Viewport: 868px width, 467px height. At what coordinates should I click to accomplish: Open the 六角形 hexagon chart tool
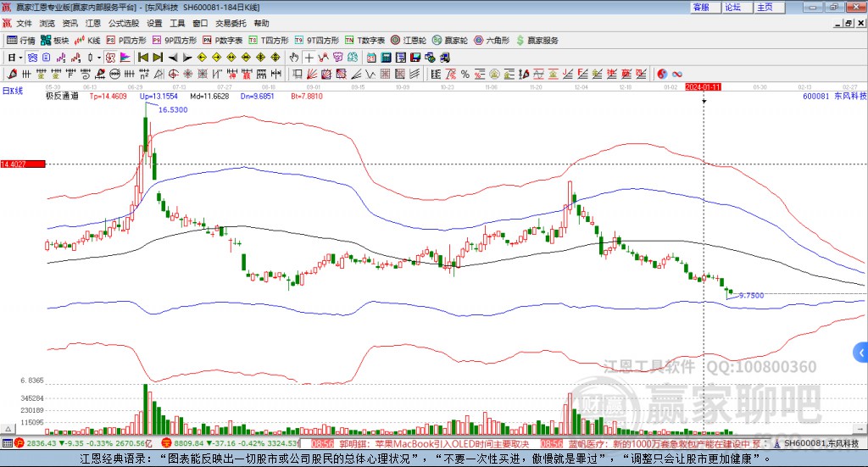[x=490, y=40]
